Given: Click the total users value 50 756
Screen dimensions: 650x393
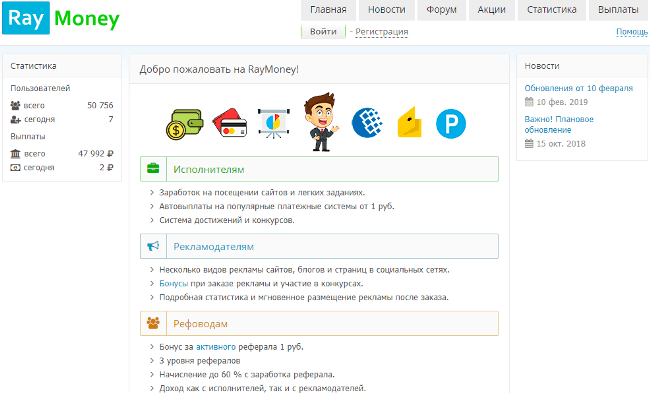Looking at the screenshot, I should click(x=100, y=105).
